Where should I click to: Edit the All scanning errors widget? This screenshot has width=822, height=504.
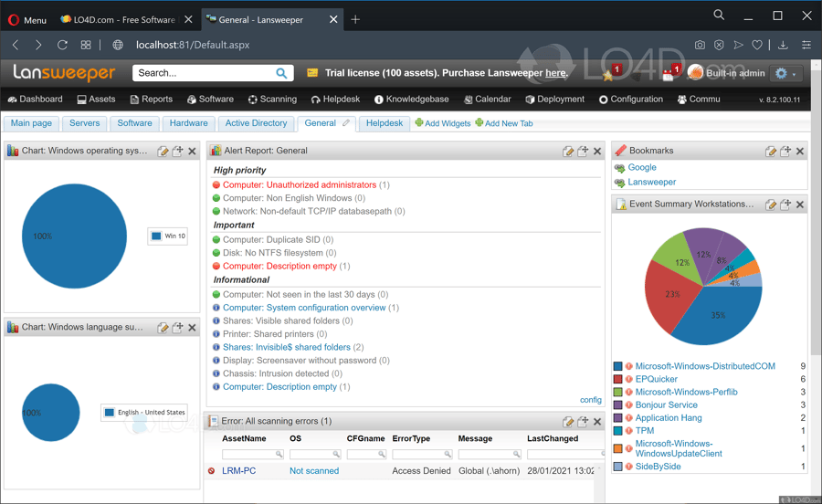tap(568, 421)
